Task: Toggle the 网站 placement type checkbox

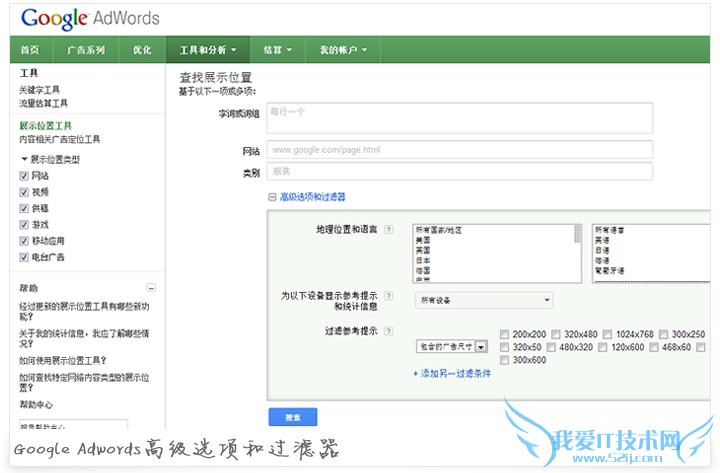Action: point(24,176)
